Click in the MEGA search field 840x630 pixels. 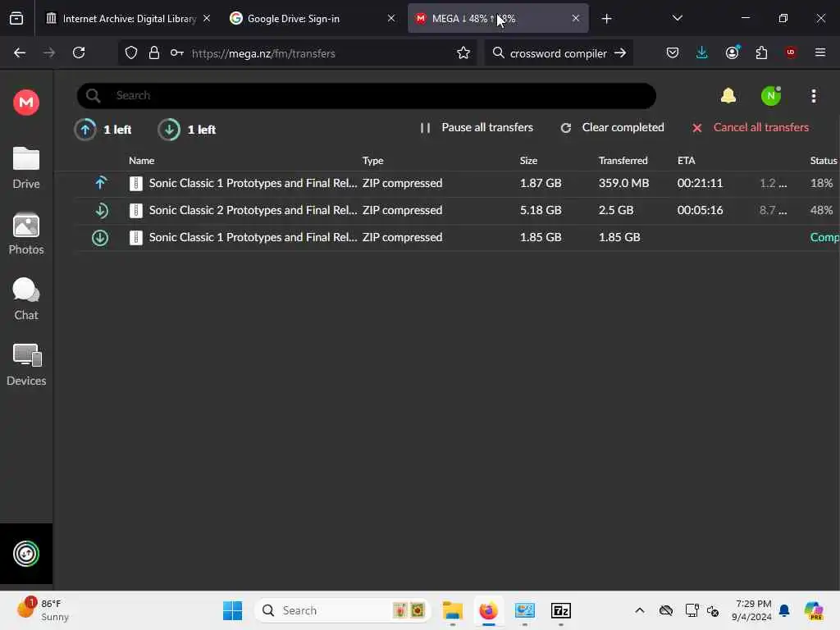click(x=367, y=95)
